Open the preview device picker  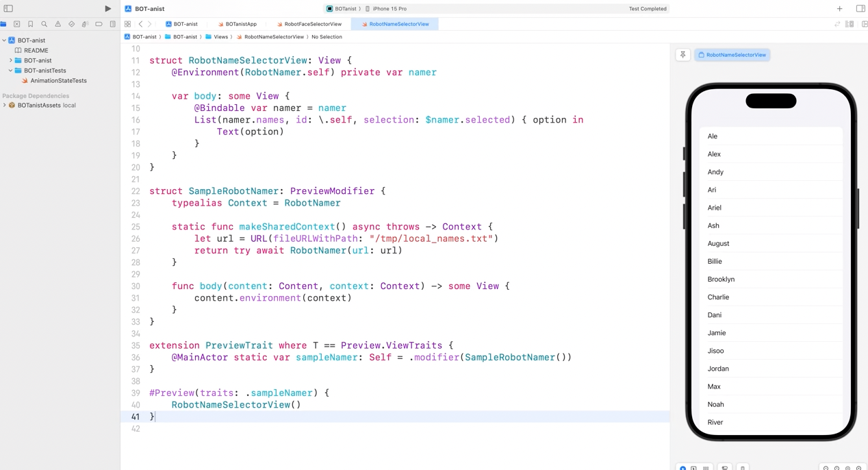tap(742, 468)
